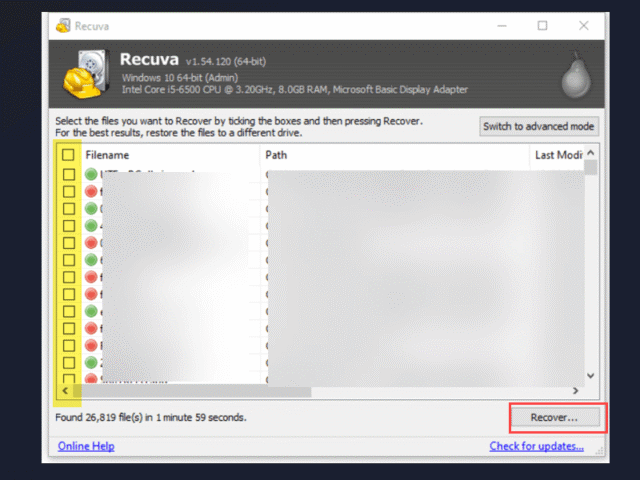Image resolution: width=640 pixels, height=480 pixels.
Task: Open the Check for updates link
Action: click(x=536, y=446)
